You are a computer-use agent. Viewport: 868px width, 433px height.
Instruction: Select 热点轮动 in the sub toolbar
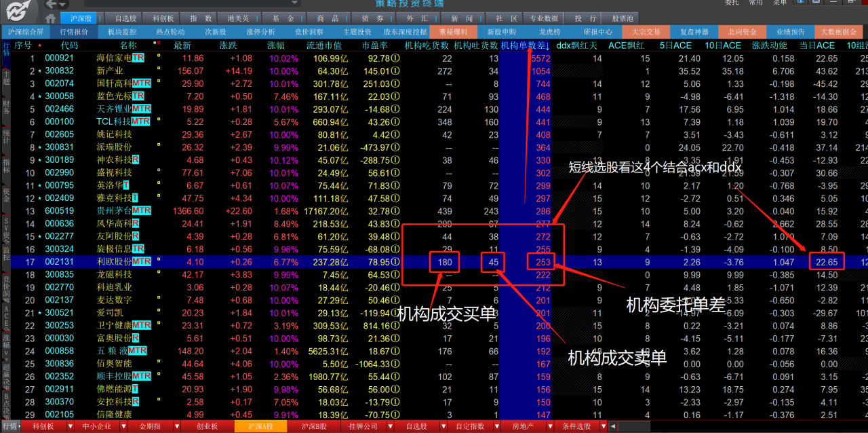170,31
